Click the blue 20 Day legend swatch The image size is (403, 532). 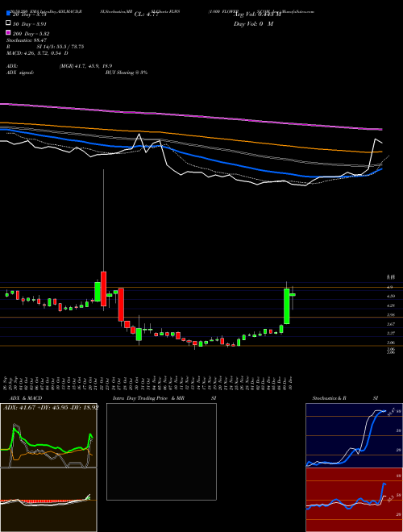click(9, 14)
